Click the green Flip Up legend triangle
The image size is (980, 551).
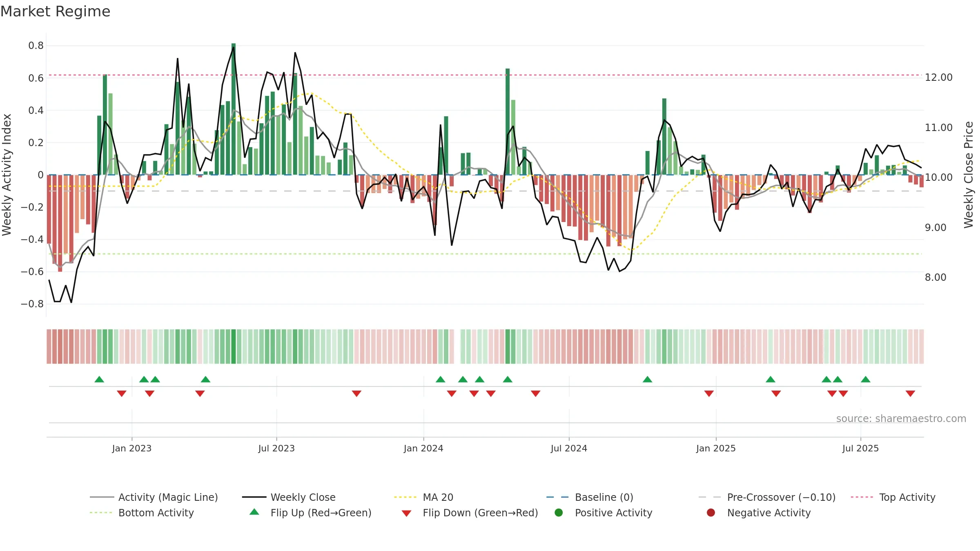(254, 512)
